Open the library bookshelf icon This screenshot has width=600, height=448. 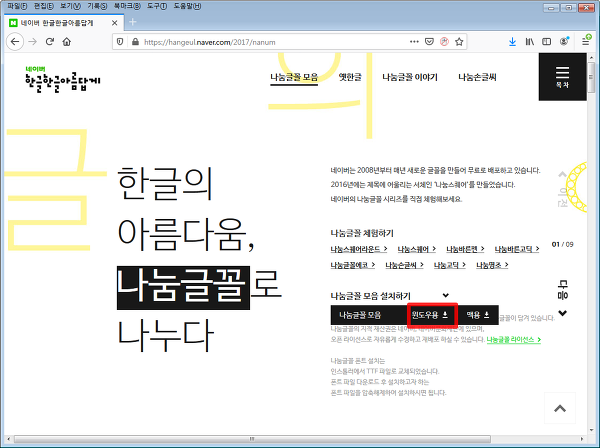529,42
